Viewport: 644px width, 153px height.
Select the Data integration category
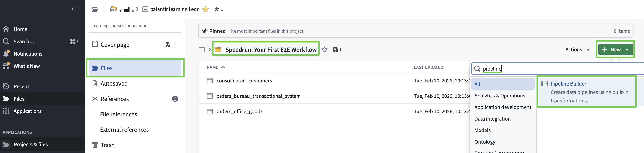point(492,119)
